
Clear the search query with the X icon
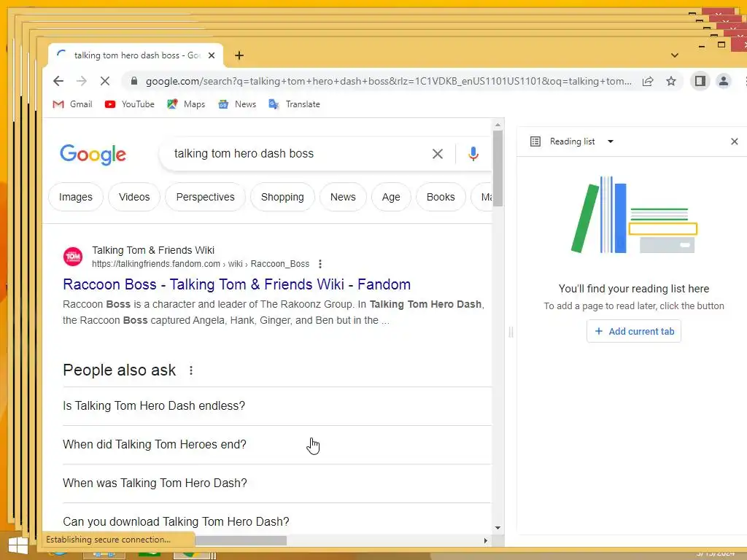click(438, 154)
